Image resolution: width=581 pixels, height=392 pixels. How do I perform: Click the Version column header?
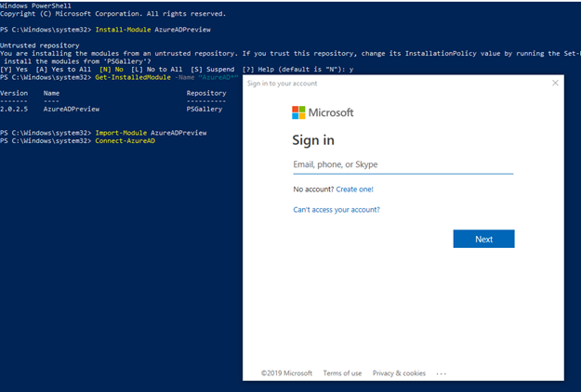click(x=14, y=93)
